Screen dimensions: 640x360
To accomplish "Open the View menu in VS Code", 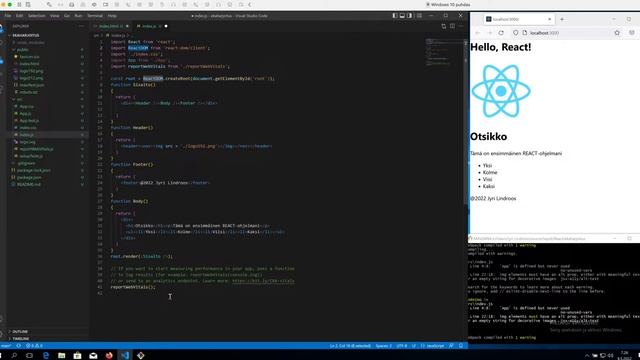I will tap(54, 16).
